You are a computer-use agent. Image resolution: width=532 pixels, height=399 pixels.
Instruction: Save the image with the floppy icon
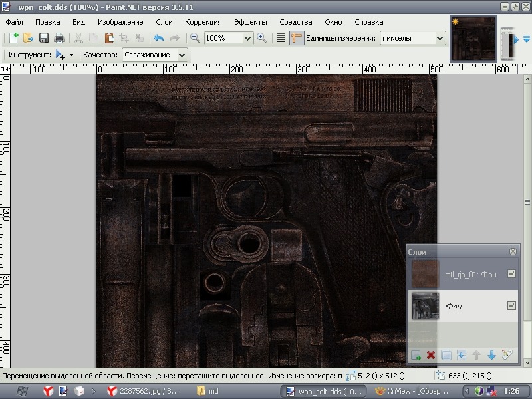click(x=44, y=39)
